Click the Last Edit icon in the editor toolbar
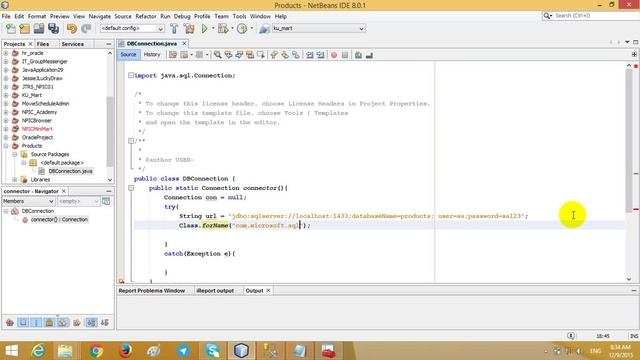640x360 pixels. click(x=173, y=55)
